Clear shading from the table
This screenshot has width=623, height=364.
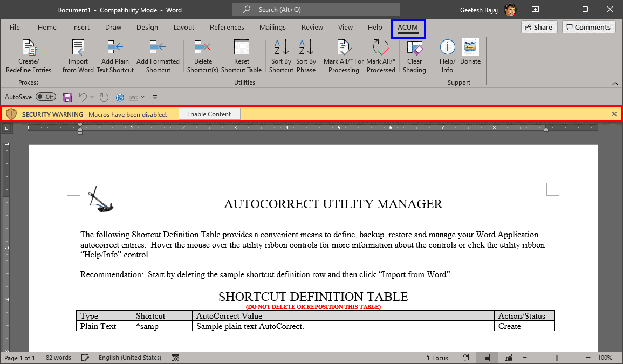(x=414, y=54)
